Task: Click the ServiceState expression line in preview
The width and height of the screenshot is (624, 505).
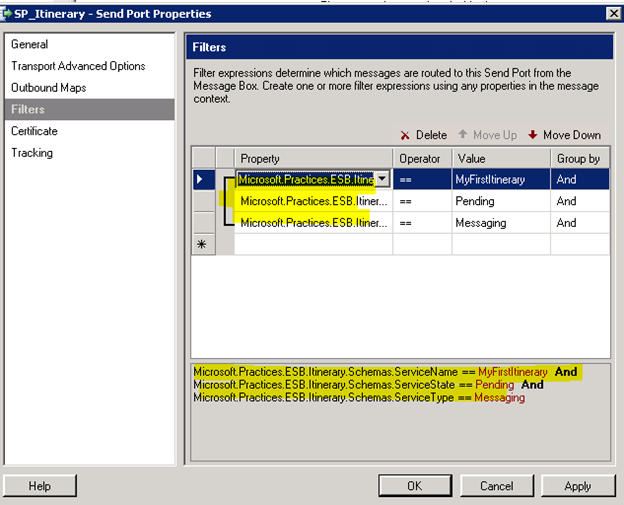Action: 369,385
